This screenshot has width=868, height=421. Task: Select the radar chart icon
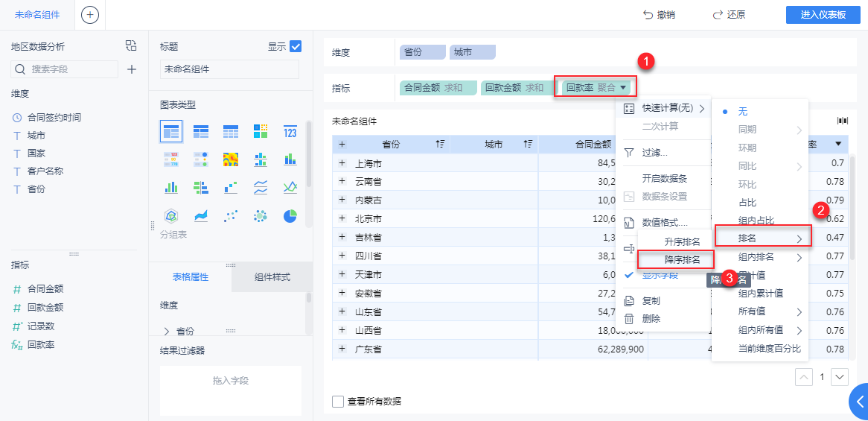pos(171,216)
